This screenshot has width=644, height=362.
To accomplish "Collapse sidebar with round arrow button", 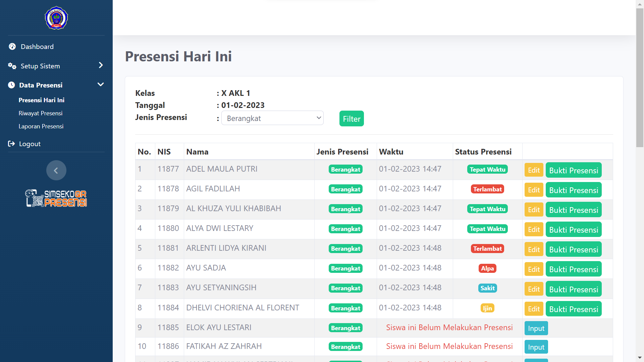I will (x=56, y=170).
